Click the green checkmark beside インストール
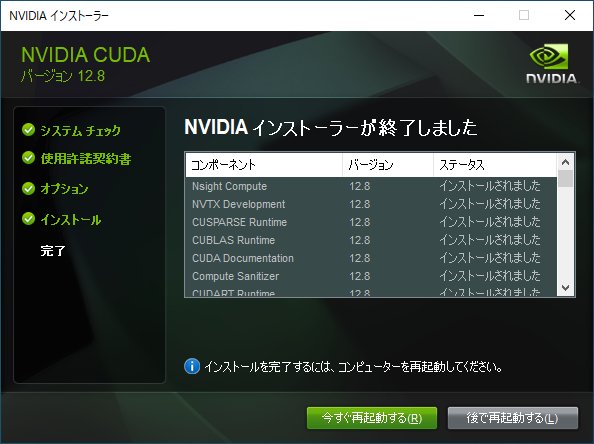The image size is (594, 444). click(28, 219)
